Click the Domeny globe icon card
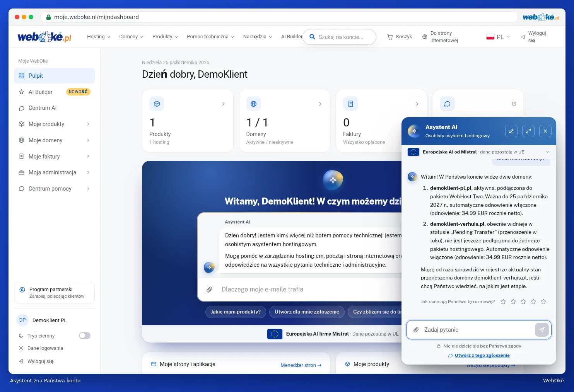Image resolution: width=574 pixels, height=392 pixels. [x=285, y=121]
